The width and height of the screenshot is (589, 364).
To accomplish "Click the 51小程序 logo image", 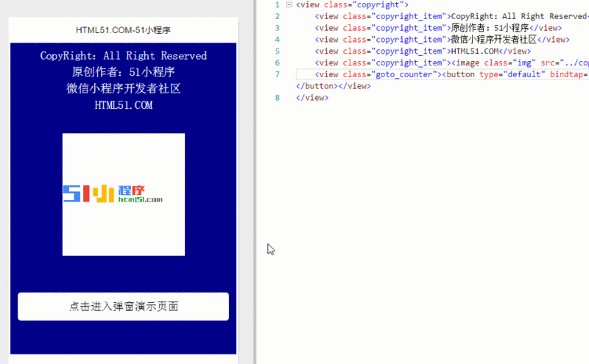I will (x=124, y=194).
